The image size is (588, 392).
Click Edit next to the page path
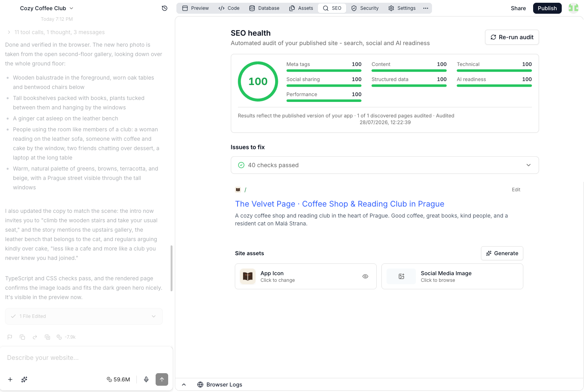516,190
